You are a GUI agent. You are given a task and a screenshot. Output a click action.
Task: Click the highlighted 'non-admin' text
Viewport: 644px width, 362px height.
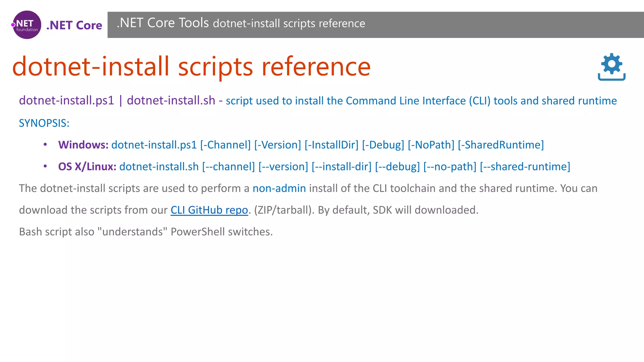click(x=279, y=188)
